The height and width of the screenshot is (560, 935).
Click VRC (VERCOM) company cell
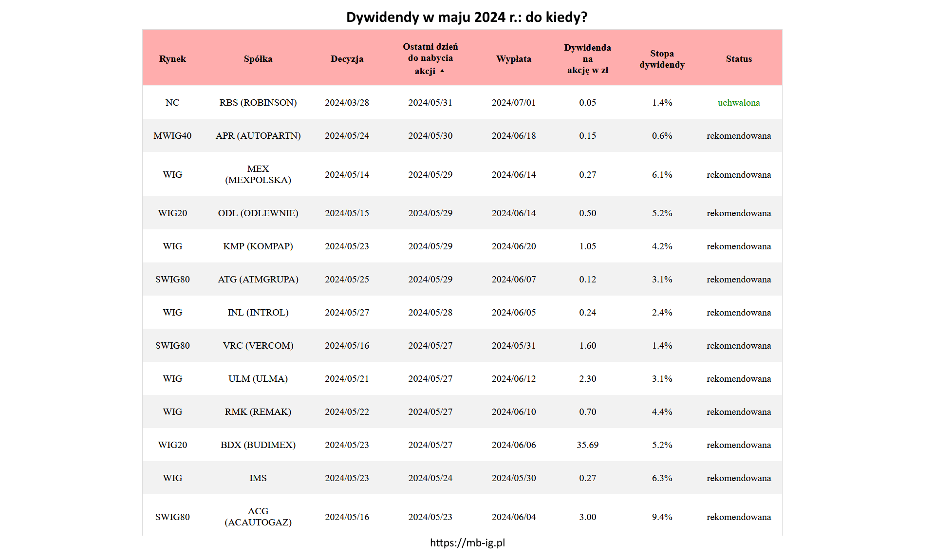point(258,346)
